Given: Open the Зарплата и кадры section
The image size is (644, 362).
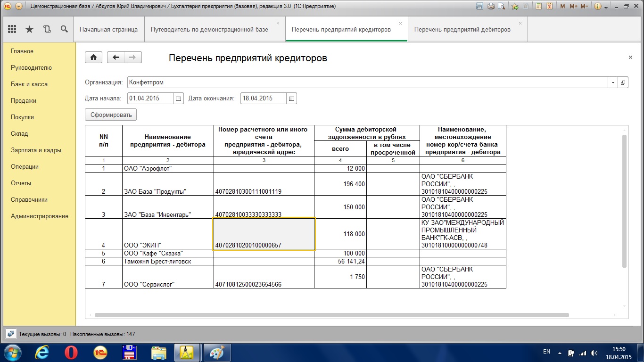Looking at the screenshot, I should click(36, 150).
